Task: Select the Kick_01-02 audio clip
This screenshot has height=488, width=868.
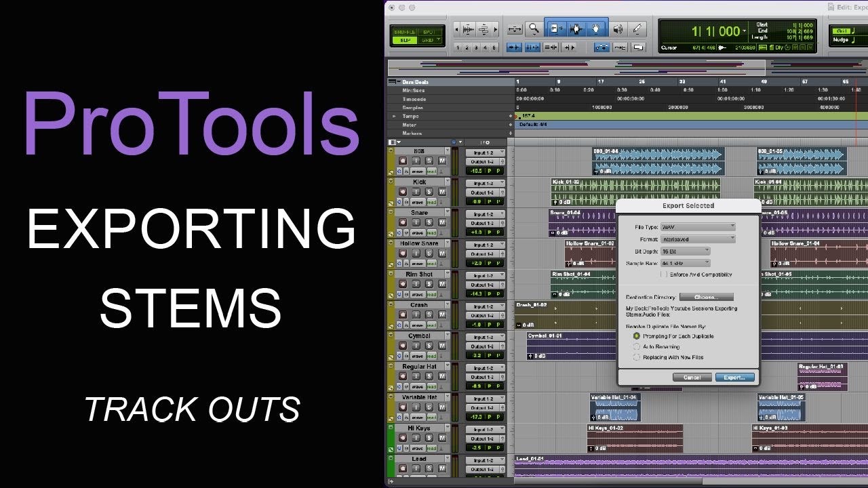Action: tap(635, 192)
